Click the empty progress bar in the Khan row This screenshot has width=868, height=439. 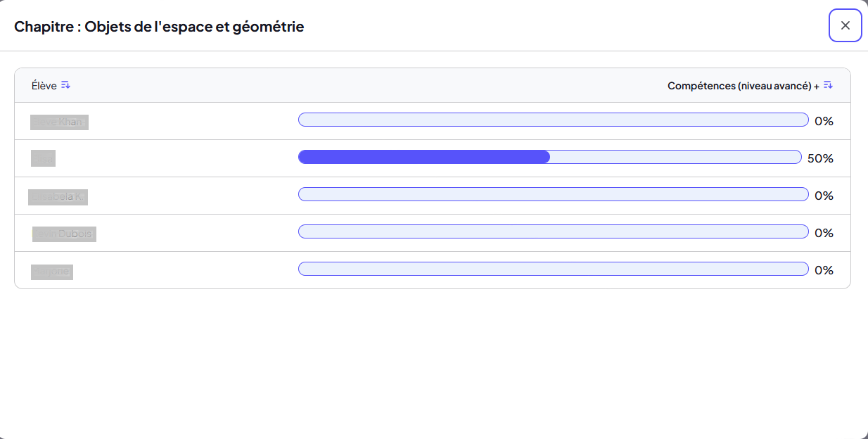point(554,120)
